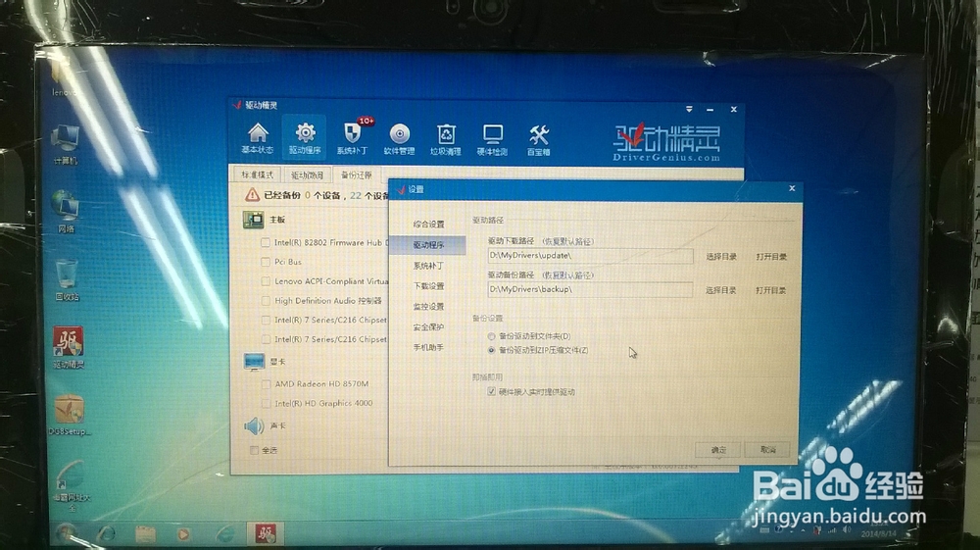The height and width of the screenshot is (550, 980).
Task: Click the DriverGenius.com logo
Action: coord(666,144)
